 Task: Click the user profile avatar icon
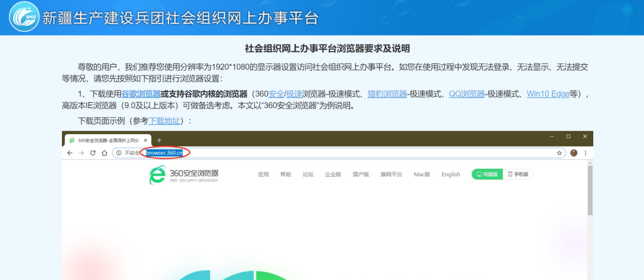(574, 153)
